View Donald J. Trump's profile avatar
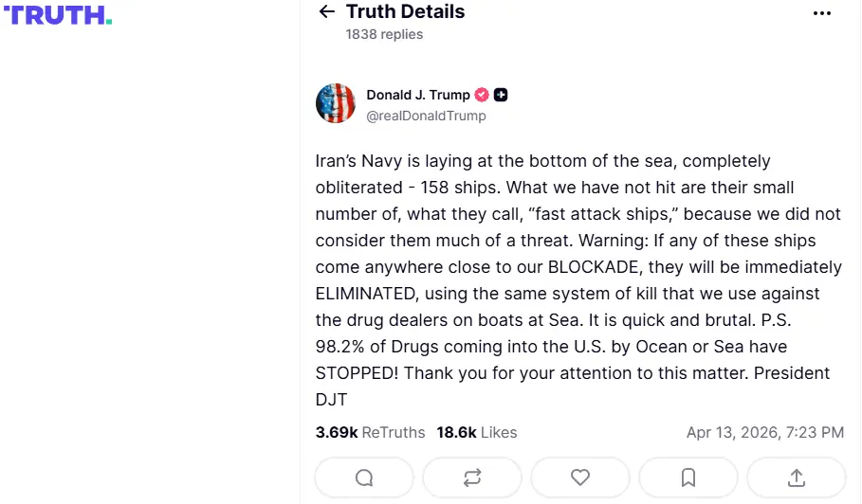The width and height of the screenshot is (862, 504). coord(336,104)
